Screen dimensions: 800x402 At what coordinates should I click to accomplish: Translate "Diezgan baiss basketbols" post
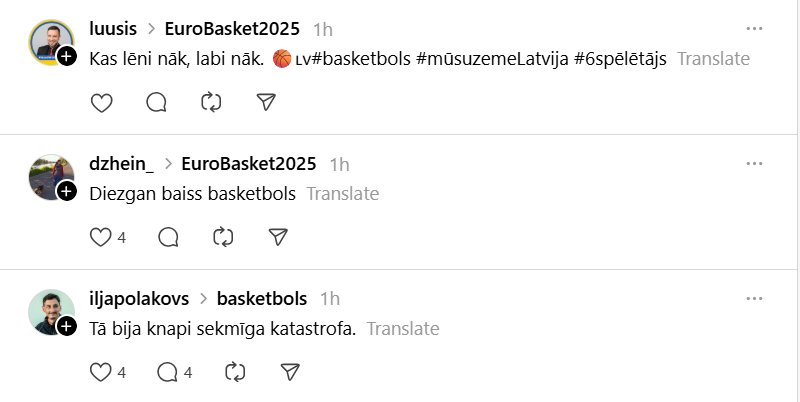pyautogui.click(x=343, y=194)
